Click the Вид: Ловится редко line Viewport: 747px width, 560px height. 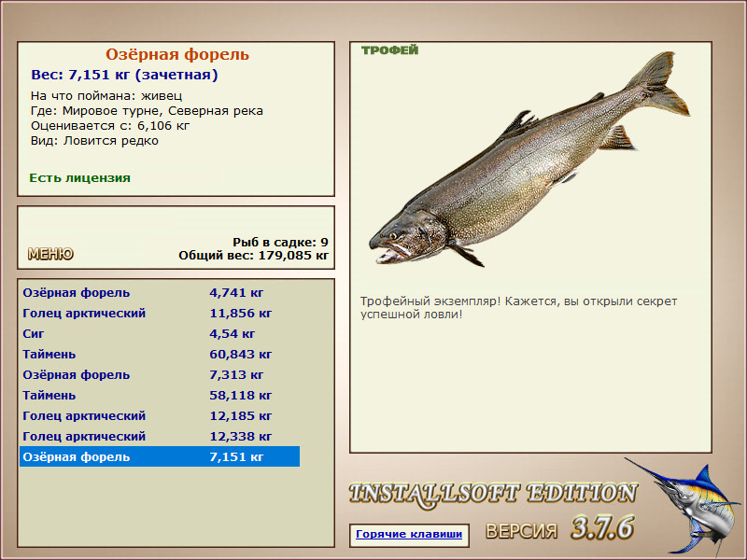pyautogui.click(x=94, y=141)
